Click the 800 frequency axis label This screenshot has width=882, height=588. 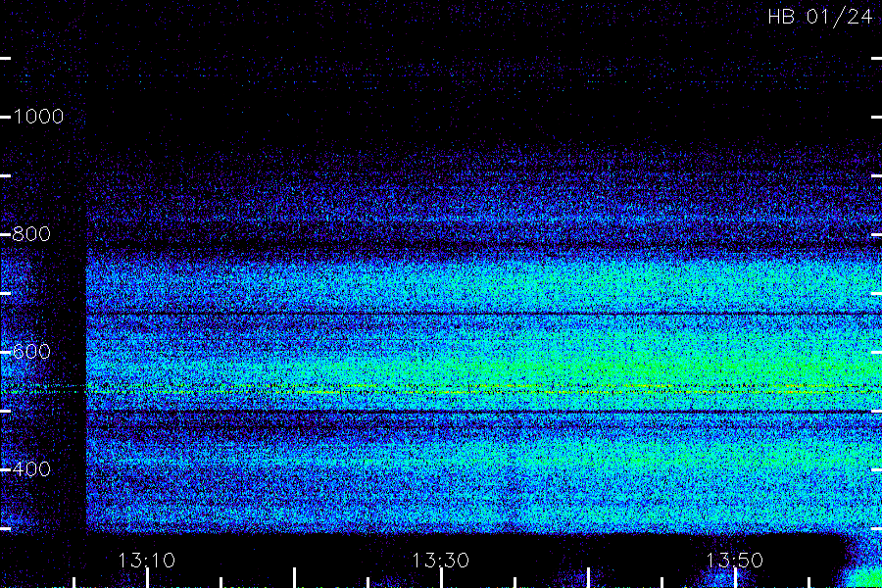pyautogui.click(x=31, y=234)
